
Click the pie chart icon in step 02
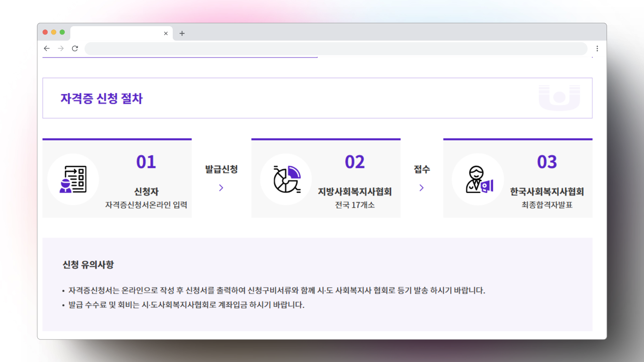click(x=286, y=179)
